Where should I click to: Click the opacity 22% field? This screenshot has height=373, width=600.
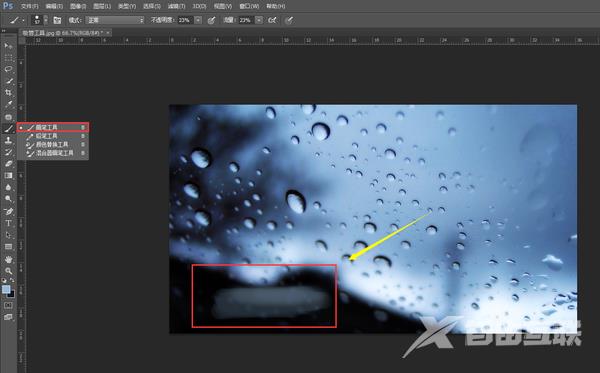[x=185, y=20]
